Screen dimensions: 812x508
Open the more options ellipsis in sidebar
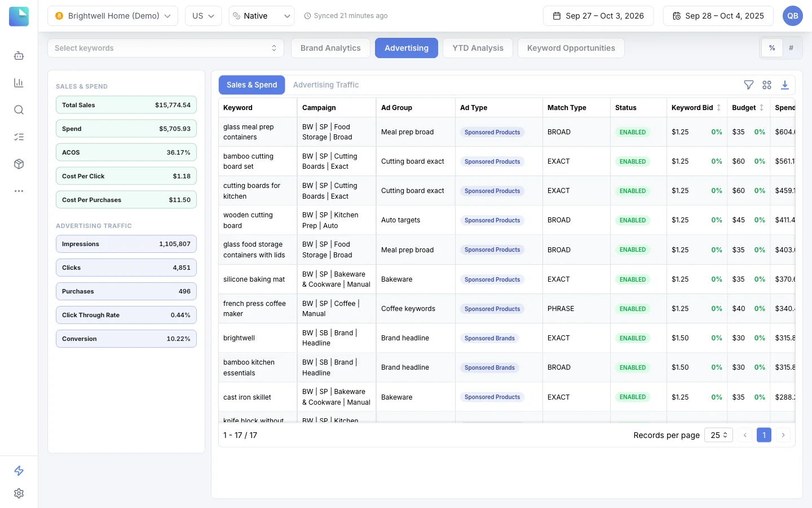click(19, 191)
